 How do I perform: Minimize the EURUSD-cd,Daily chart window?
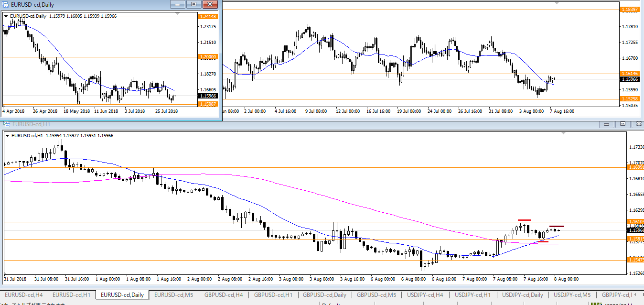point(179,4)
